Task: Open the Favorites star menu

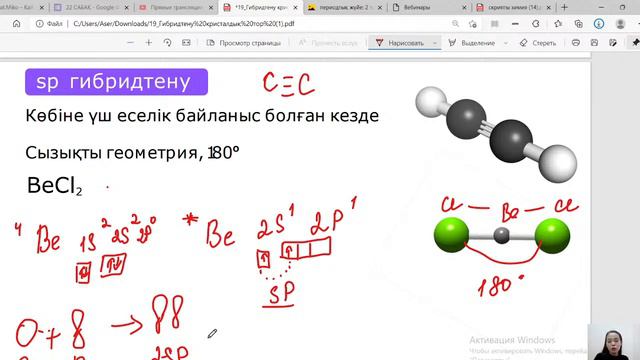Action: pos(558,24)
